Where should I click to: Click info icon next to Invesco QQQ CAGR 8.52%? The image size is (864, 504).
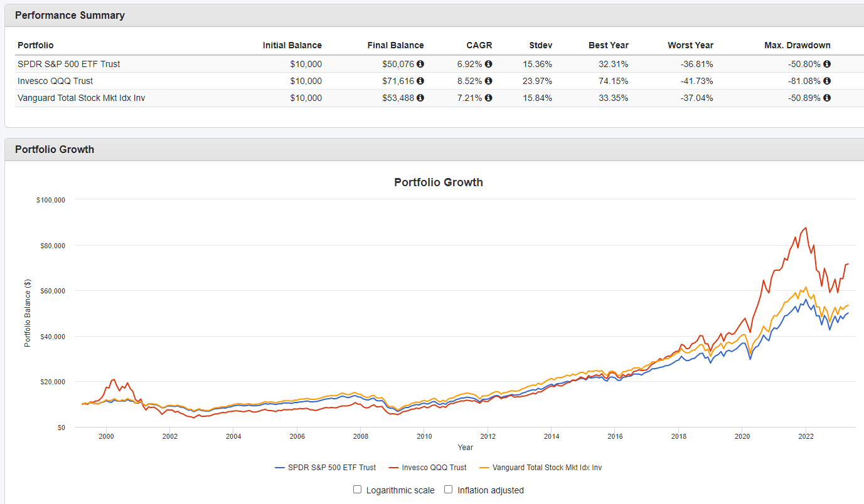point(488,81)
